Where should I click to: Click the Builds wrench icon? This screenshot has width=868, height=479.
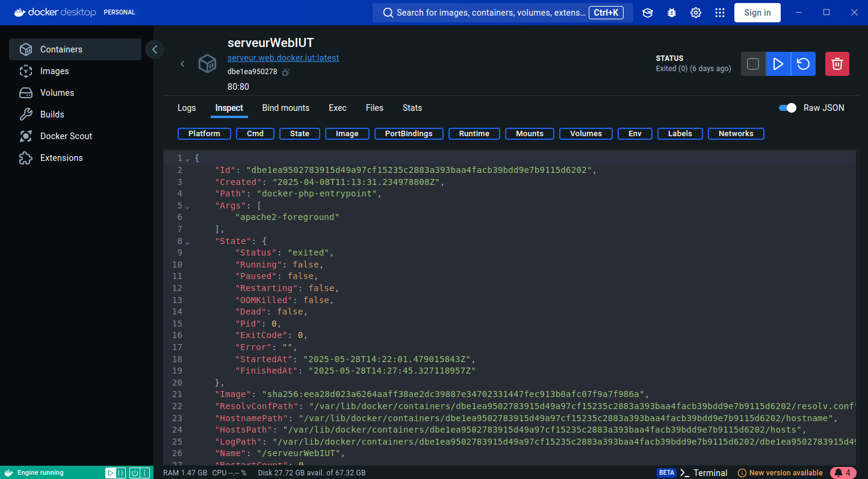tap(25, 114)
